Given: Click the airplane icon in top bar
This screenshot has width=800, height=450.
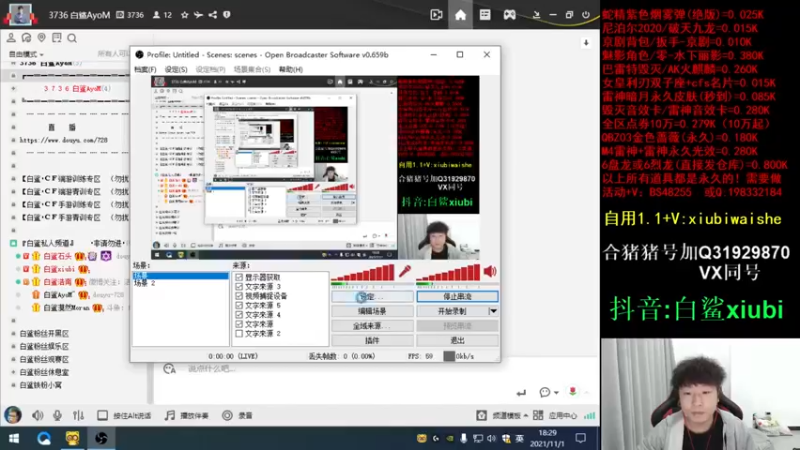Looking at the screenshot, I should [198, 15].
